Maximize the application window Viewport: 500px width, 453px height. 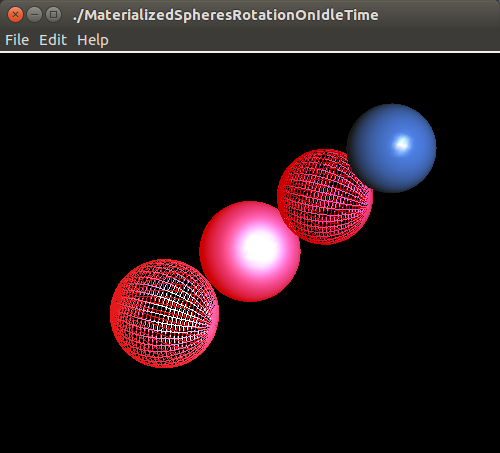click(x=53, y=15)
